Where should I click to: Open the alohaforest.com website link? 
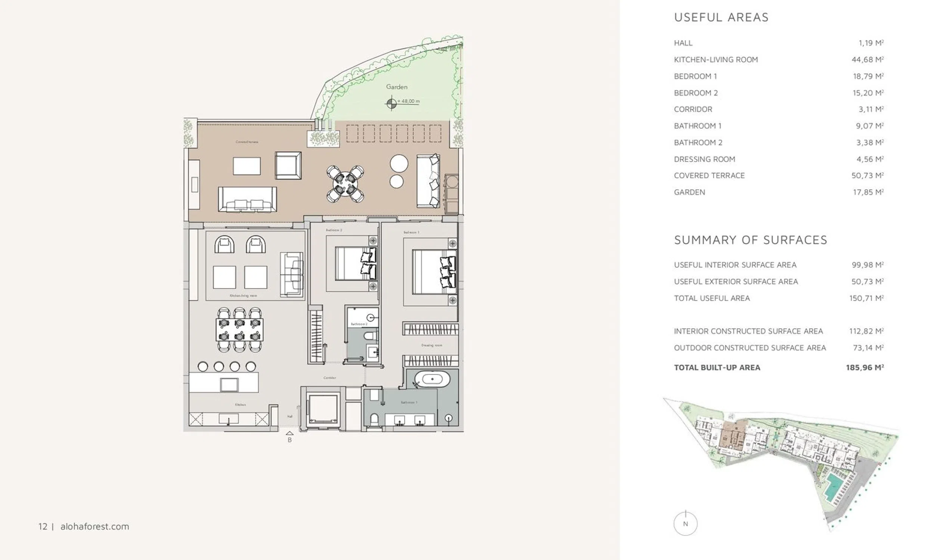pyautogui.click(x=94, y=526)
